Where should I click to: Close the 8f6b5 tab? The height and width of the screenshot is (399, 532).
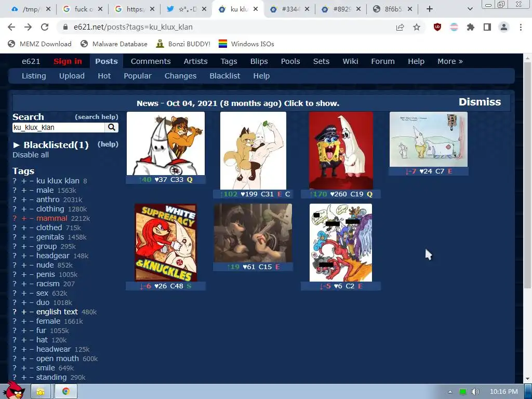coord(410,9)
